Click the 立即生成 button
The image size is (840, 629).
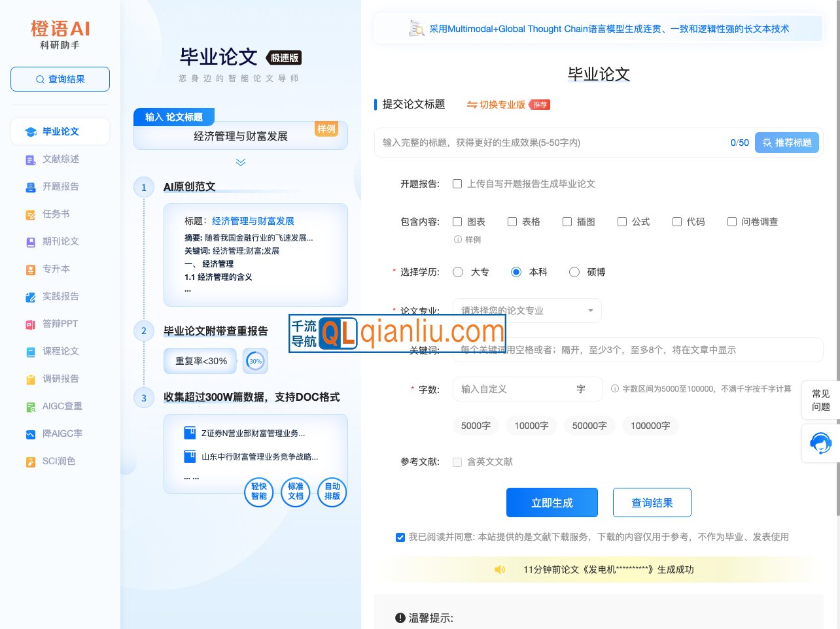pyautogui.click(x=552, y=502)
